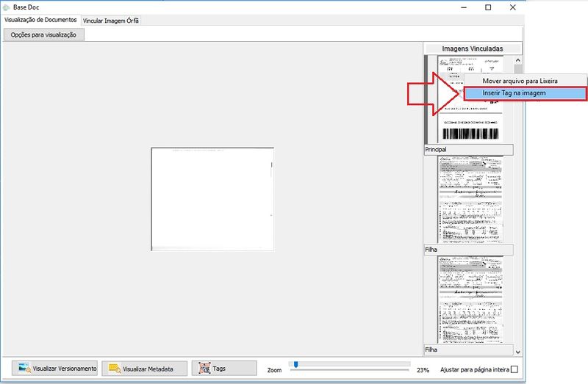588x384 pixels.
Task: Click the Base Doc title bar icon
Action: point(7,7)
